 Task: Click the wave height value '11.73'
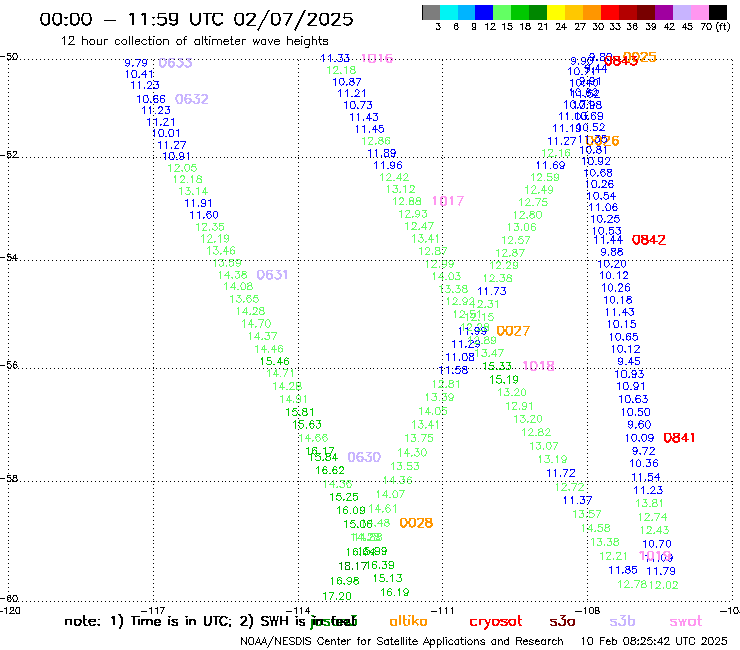492,291
